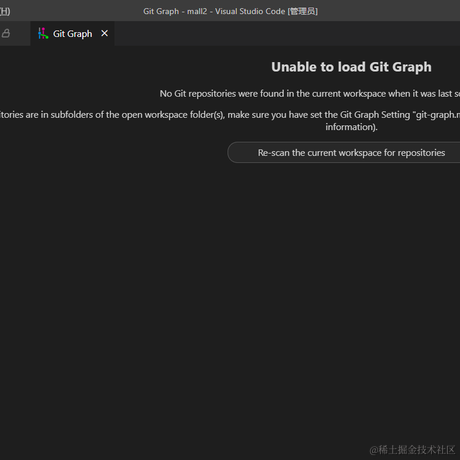This screenshot has height=460, width=460.
Task: Click the Git Graph colored branch icon
Action: tap(43, 33)
